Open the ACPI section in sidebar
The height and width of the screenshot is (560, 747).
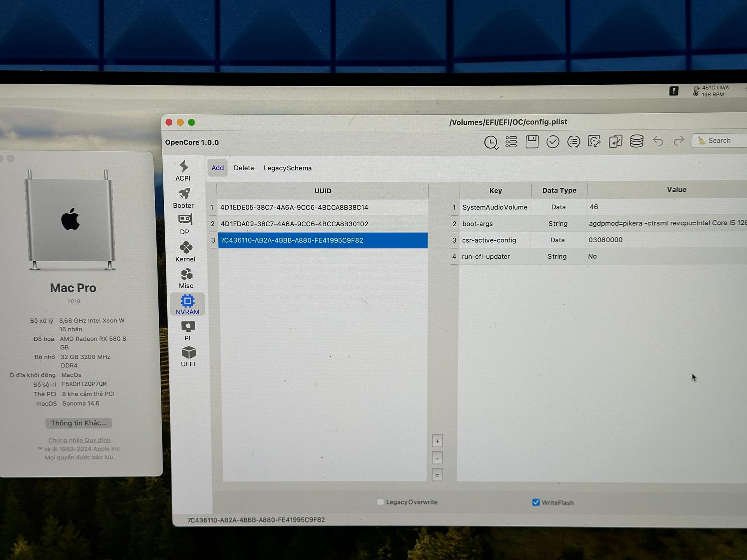tap(183, 171)
